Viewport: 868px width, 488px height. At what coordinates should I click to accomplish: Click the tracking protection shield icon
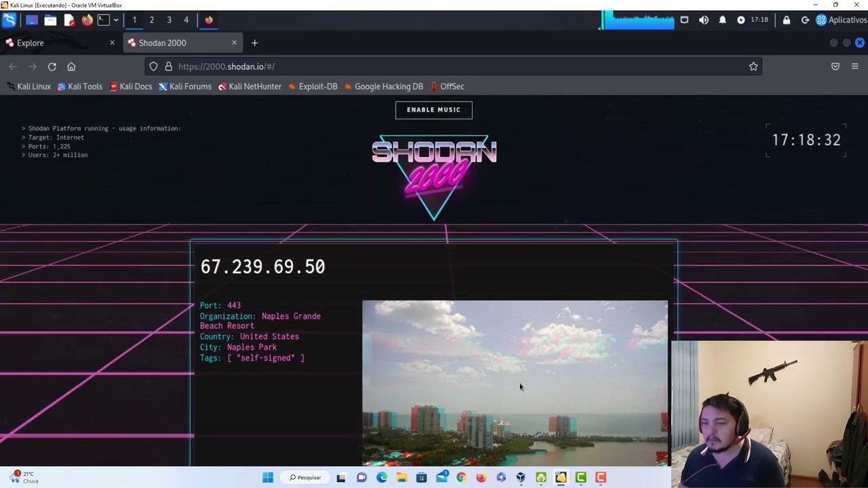153,66
